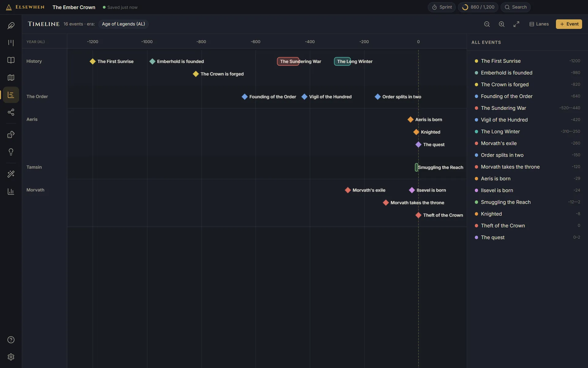
Task: Open Ilsevel is born in events list
Action: pyautogui.click(x=527, y=190)
